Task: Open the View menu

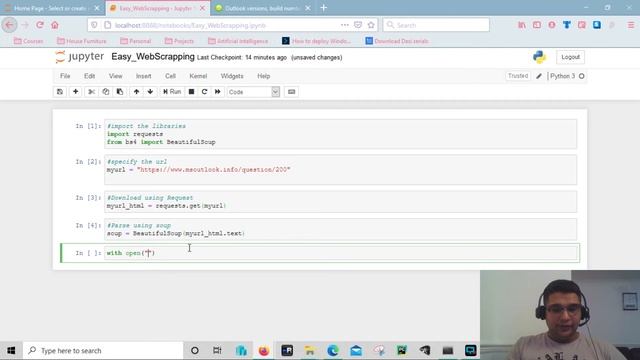Action: (x=116, y=76)
